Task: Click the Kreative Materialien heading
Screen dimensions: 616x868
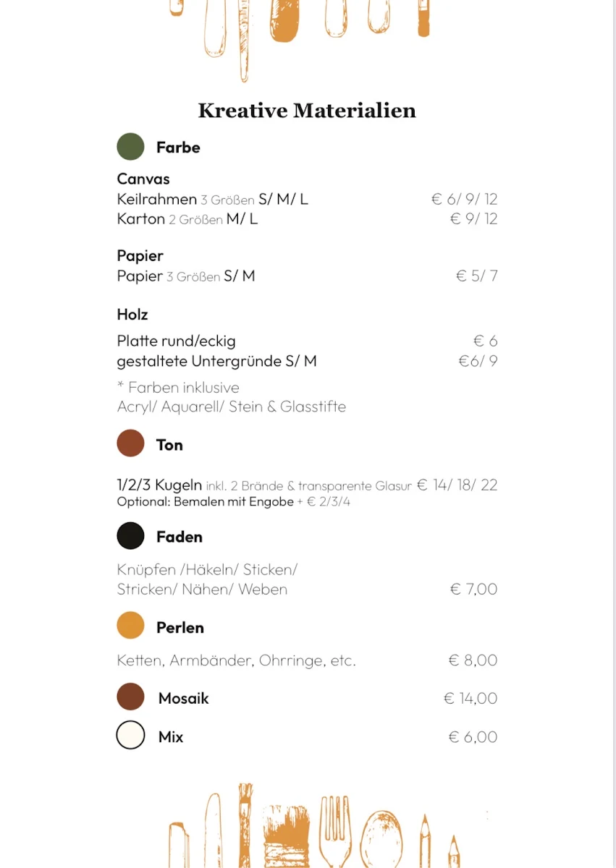Action: [307, 111]
